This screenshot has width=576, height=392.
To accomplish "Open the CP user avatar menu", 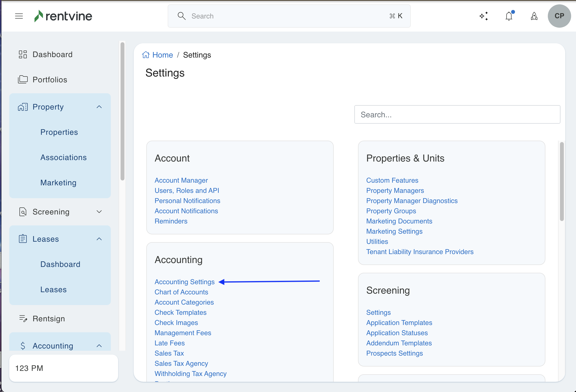I will [x=559, y=16].
